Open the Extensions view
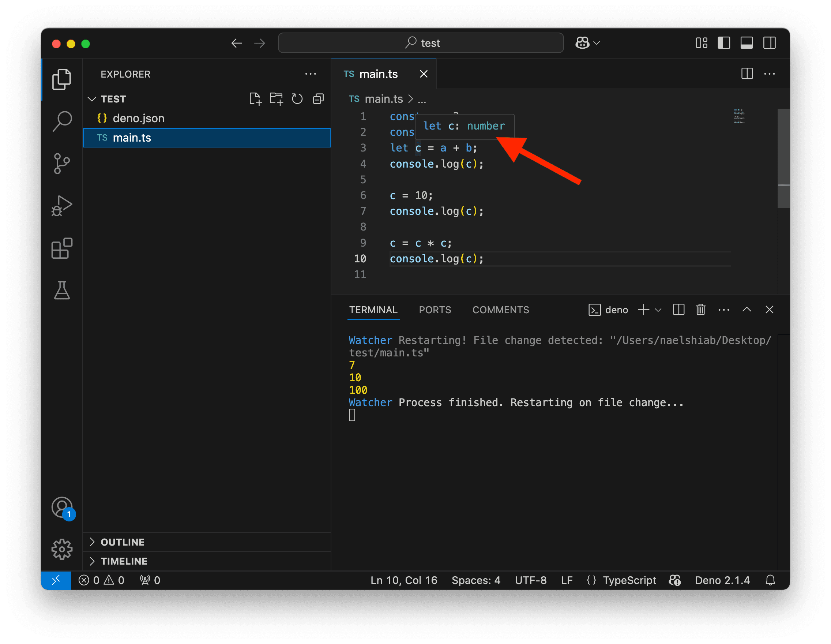The height and width of the screenshot is (644, 831). click(x=62, y=248)
